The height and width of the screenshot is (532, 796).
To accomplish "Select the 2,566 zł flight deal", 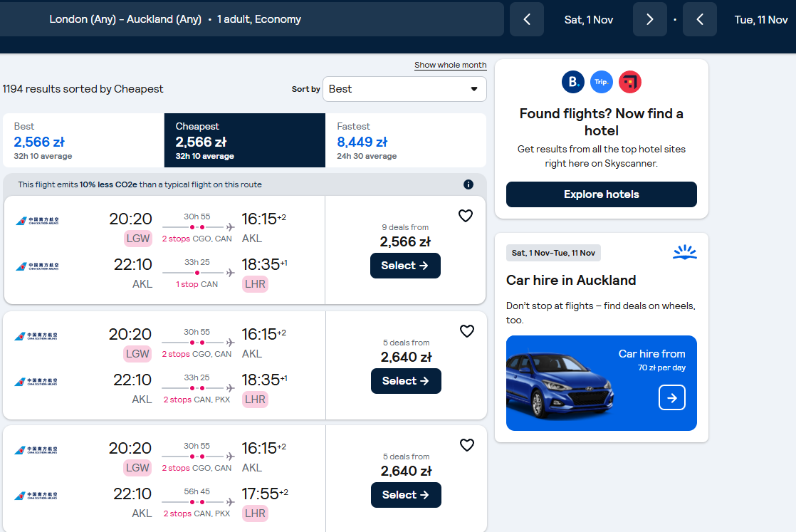I will pos(405,266).
